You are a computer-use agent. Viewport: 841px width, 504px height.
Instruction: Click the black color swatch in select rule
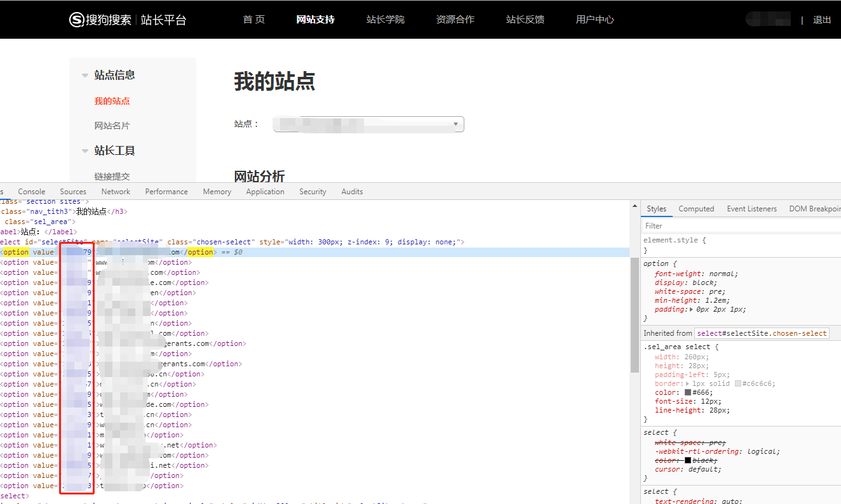[x=688, y=460]
